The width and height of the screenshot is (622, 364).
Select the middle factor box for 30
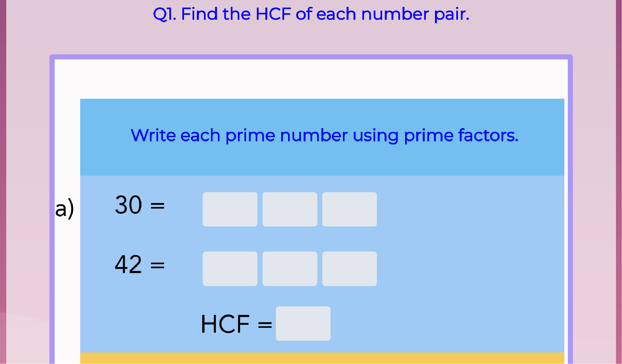tap(290, 209)
